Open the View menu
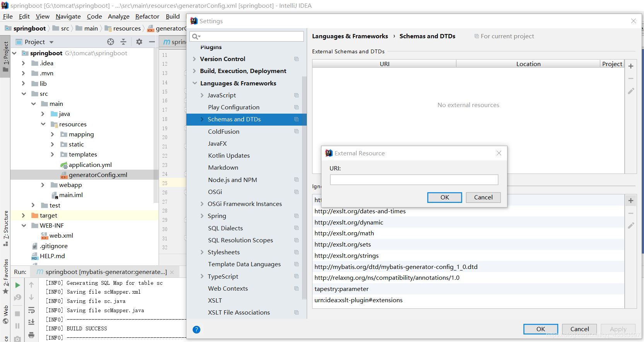The image size is (644, 342). pos(43,16)
